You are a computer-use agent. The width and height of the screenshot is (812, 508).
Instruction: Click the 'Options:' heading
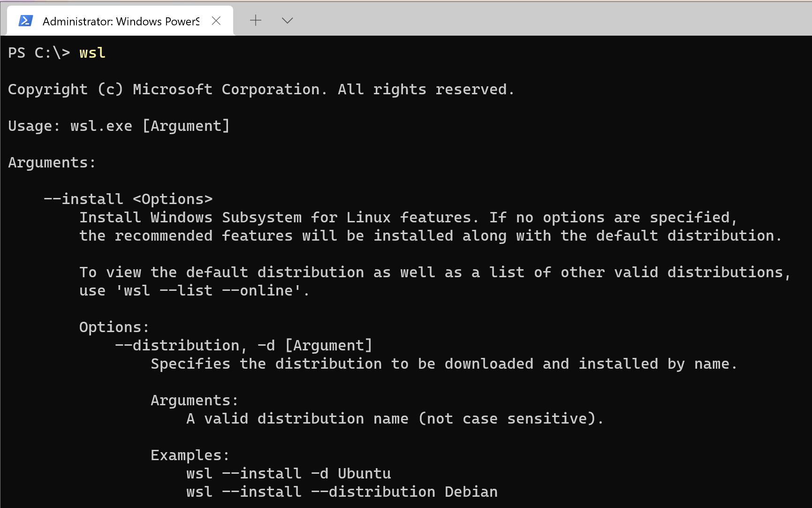tap(114, 327)
